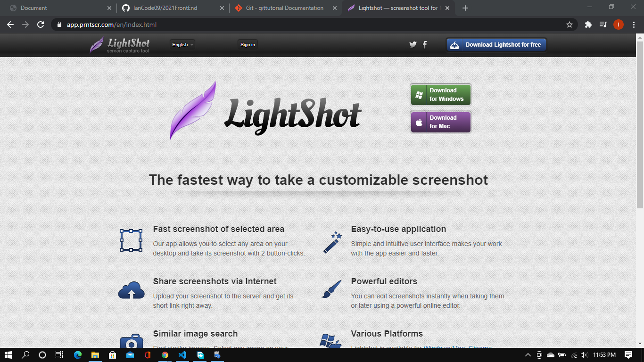Click the Share screenshots via Internet heading
This screenshot has height=362, width=644.
click(x=215, y=281)
